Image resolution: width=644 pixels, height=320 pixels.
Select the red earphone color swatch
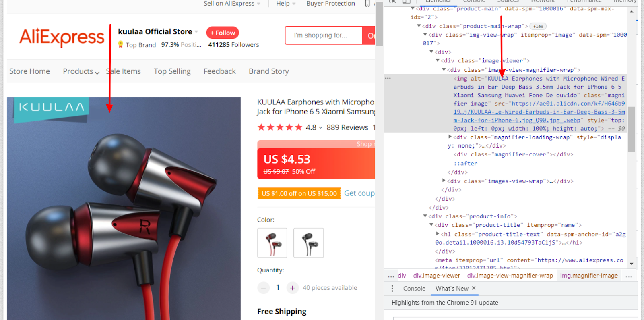272,243
